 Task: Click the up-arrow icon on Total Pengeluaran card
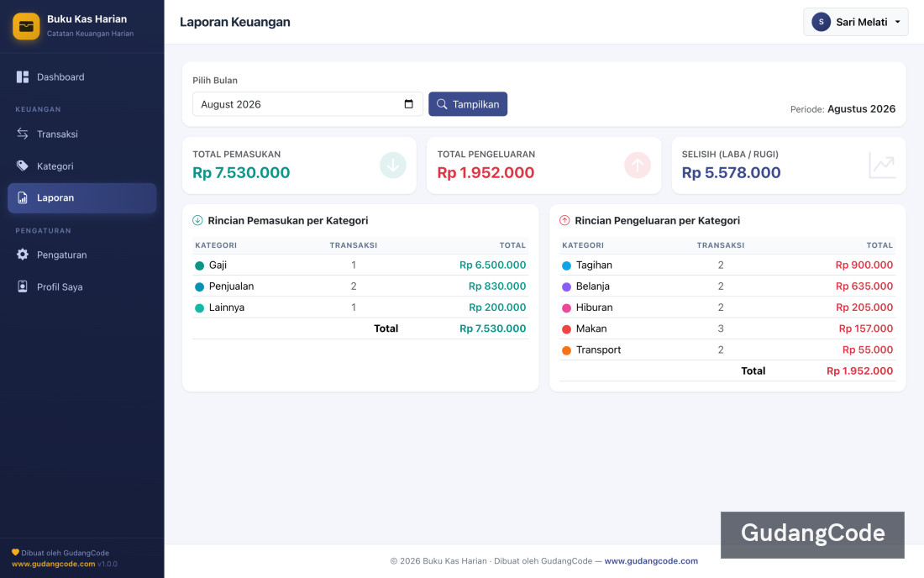click(x=638, y=165)
